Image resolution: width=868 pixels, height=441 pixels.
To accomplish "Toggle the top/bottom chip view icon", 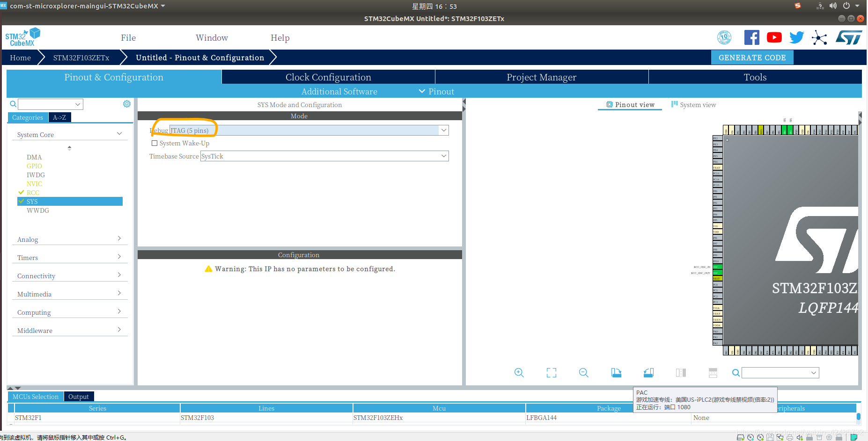I will [x=713, y=373].
